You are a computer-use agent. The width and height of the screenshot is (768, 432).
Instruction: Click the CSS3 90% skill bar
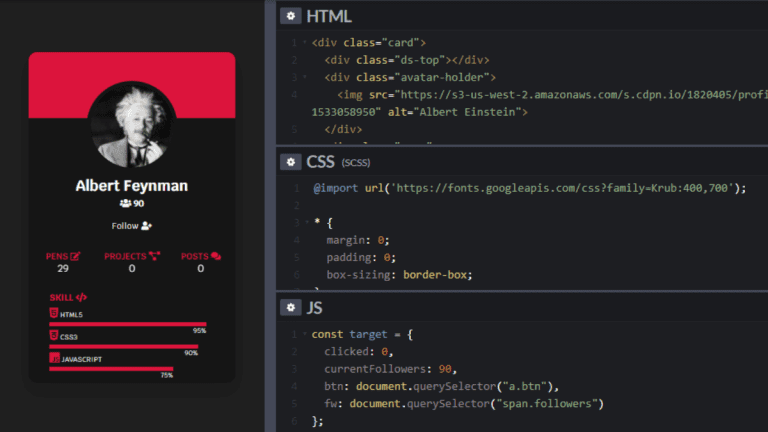pos(123,347)
